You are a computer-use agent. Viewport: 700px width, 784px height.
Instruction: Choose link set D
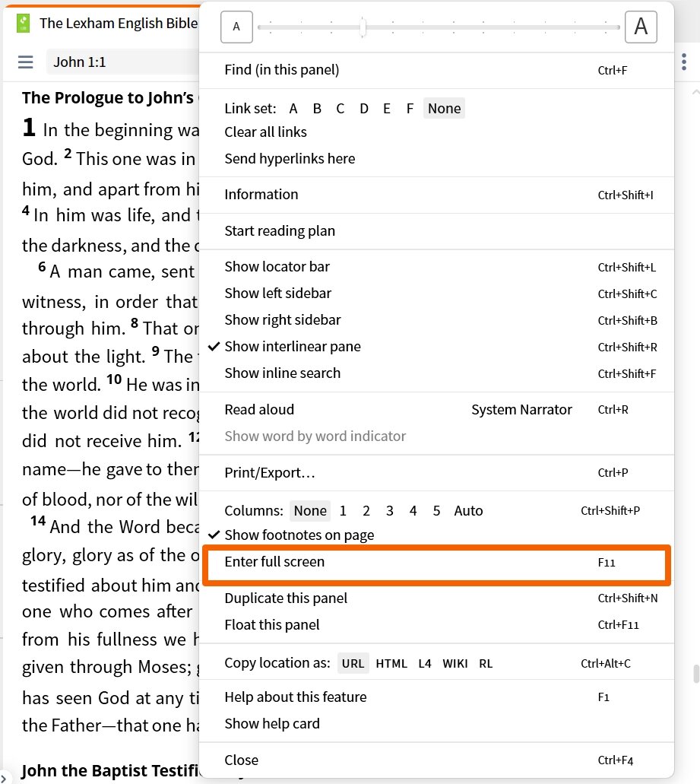[364, 109]
